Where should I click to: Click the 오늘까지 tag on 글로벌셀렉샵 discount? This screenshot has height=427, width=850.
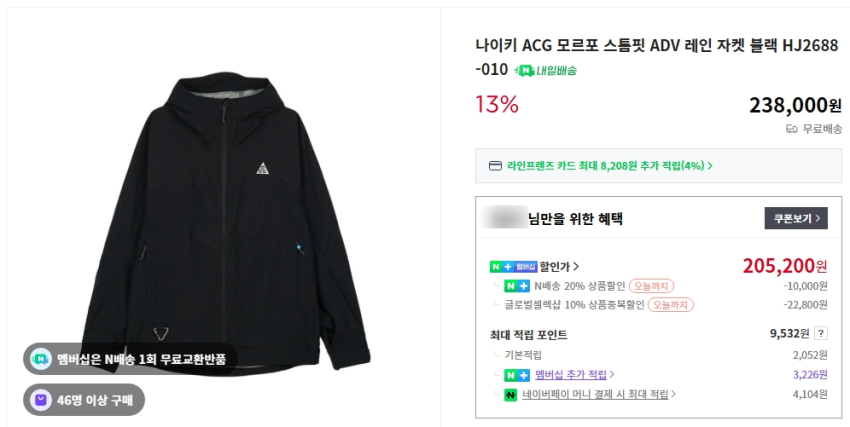point(670,305)
